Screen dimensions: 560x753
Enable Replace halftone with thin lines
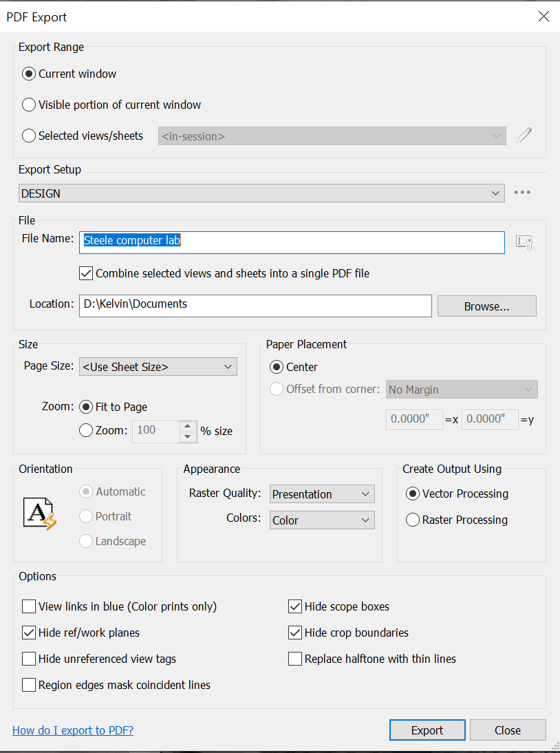tap(294, 659)
